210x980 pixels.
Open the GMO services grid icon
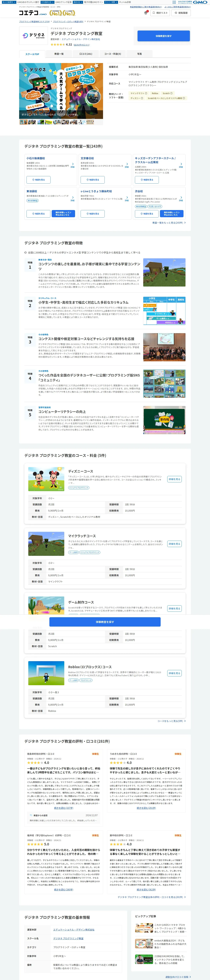(174, 2)
